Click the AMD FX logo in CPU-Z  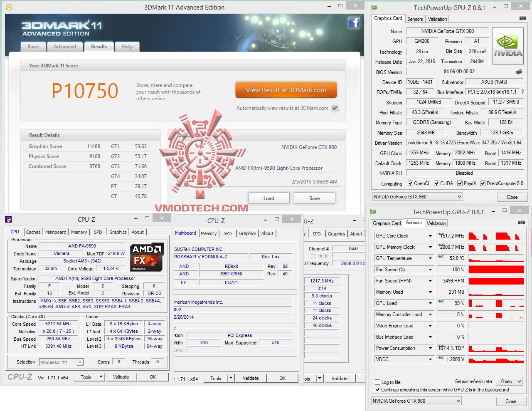147,257
